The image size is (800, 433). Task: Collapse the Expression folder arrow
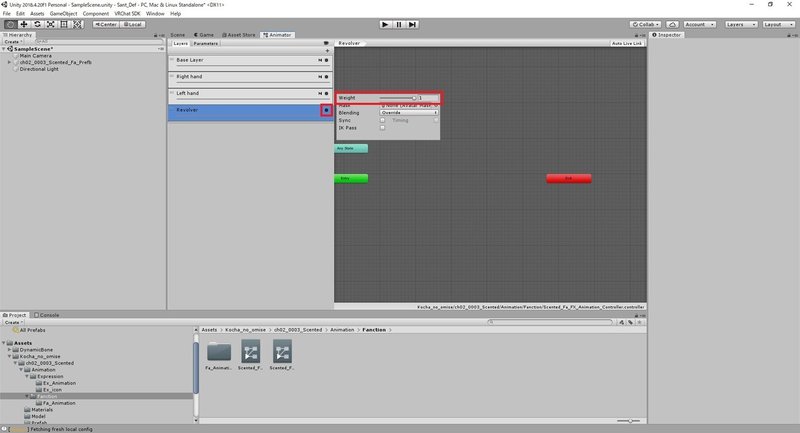point(27,376)
